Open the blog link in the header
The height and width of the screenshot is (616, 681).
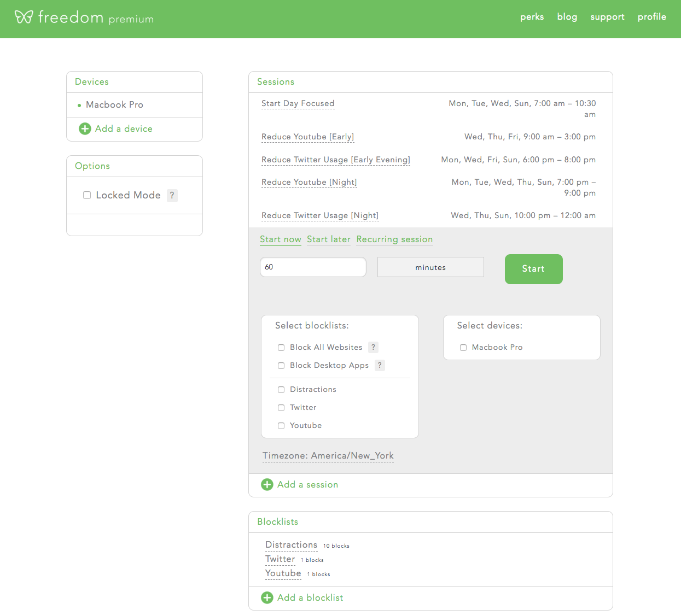pyautogui.click(x=567, y=17)
